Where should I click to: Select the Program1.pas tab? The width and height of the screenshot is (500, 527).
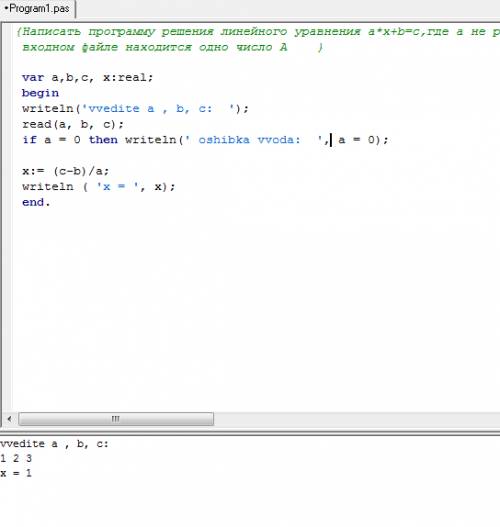point(38,8)
